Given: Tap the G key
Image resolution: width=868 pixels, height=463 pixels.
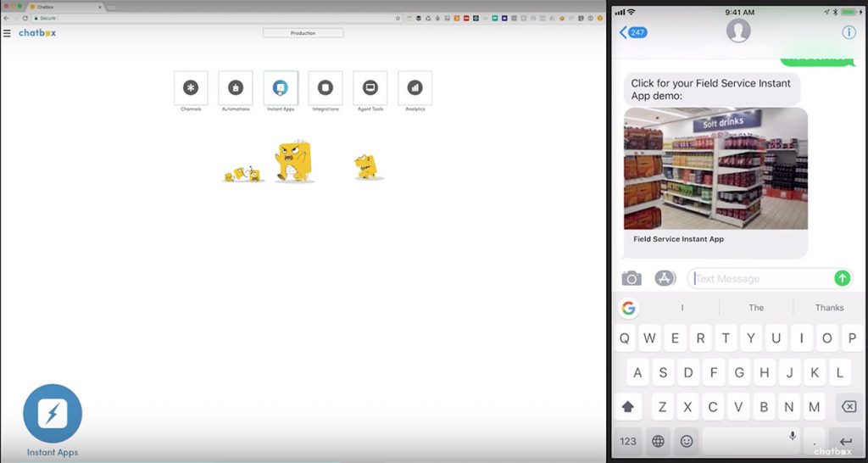Looking at the screenshot, I should point(739,373).
